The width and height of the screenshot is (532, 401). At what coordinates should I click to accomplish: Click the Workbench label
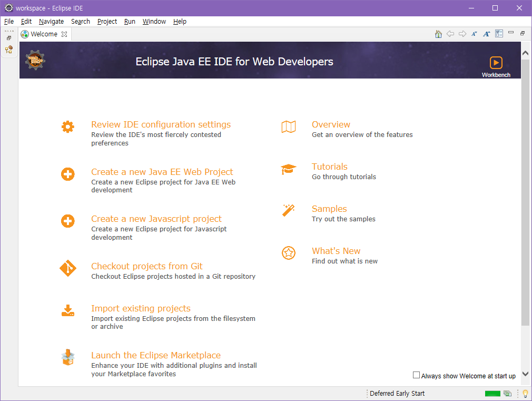[496, 75]
